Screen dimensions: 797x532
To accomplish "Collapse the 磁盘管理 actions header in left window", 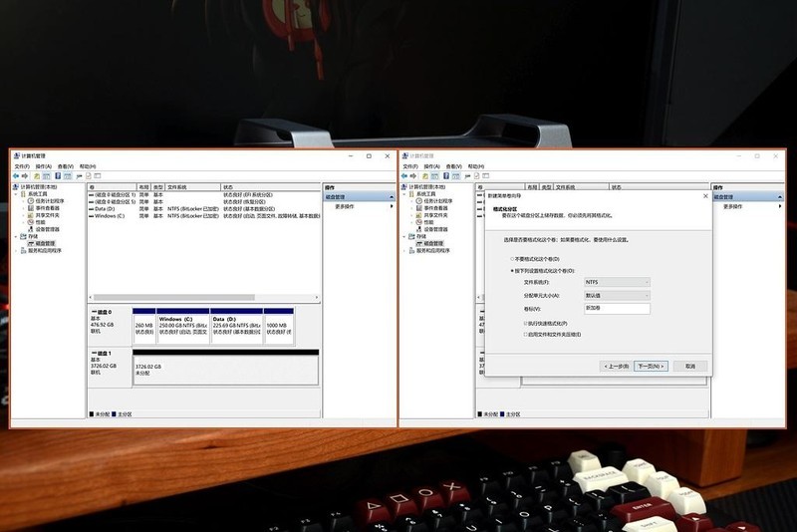I will point(392,197).
